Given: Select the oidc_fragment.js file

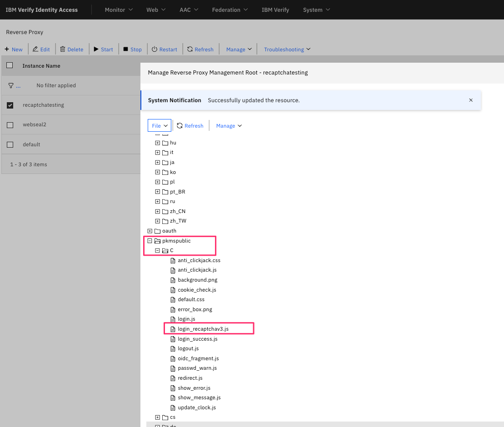Looking at the screenshot, I should (198, 358).
